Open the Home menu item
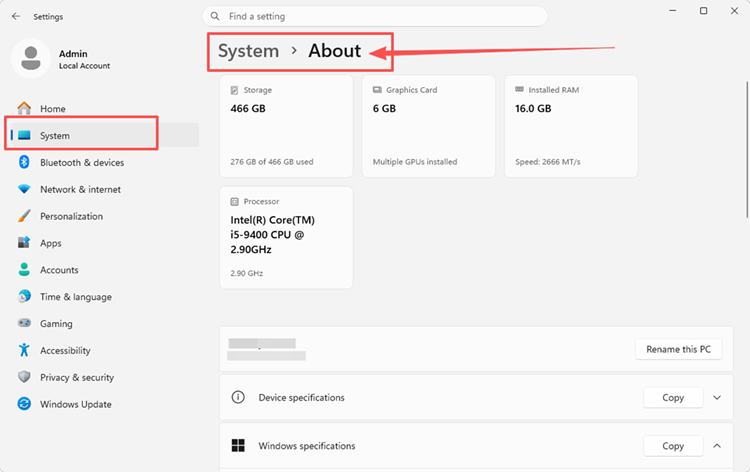This screenshot has width=750, height=472. click(103, 109)
